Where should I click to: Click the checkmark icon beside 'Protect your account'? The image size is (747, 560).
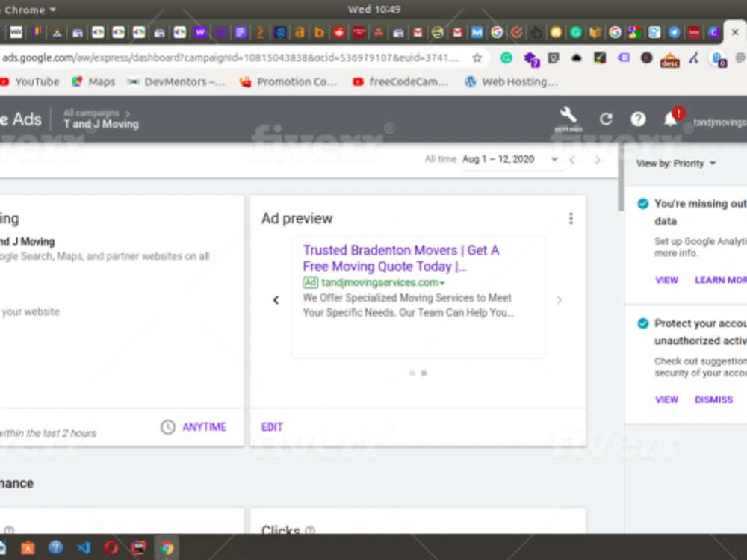click(642, 323)
